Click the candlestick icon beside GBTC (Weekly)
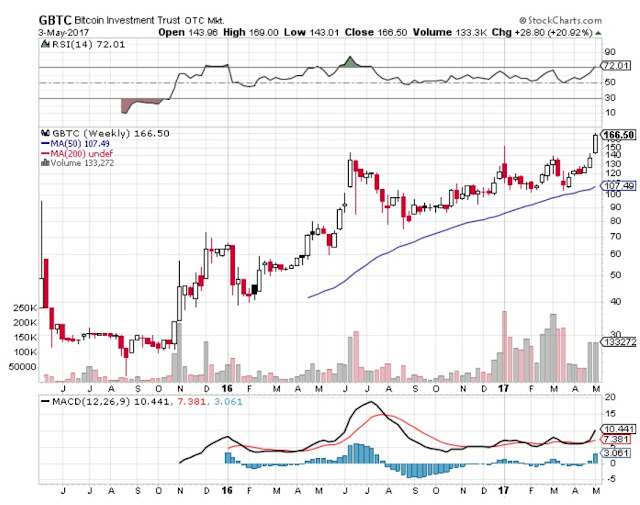The image size is (640, 505). pyautogui.click(x=45, y=133)
